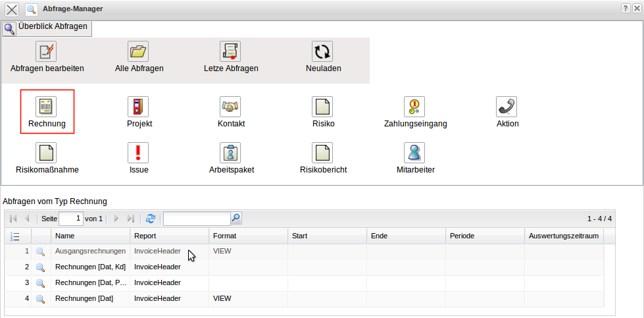Click the magnifier search button beside the field
644x318 pixels.
click(236, 218)
